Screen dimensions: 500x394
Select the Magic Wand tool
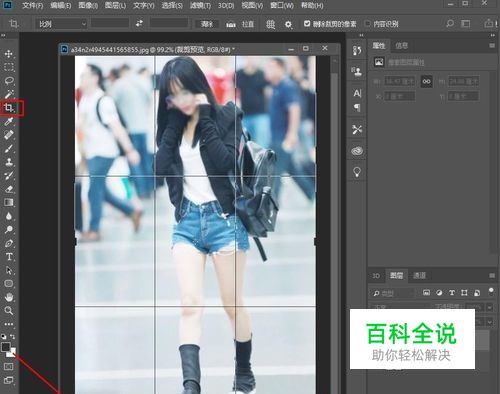click(x=9, y=94)
